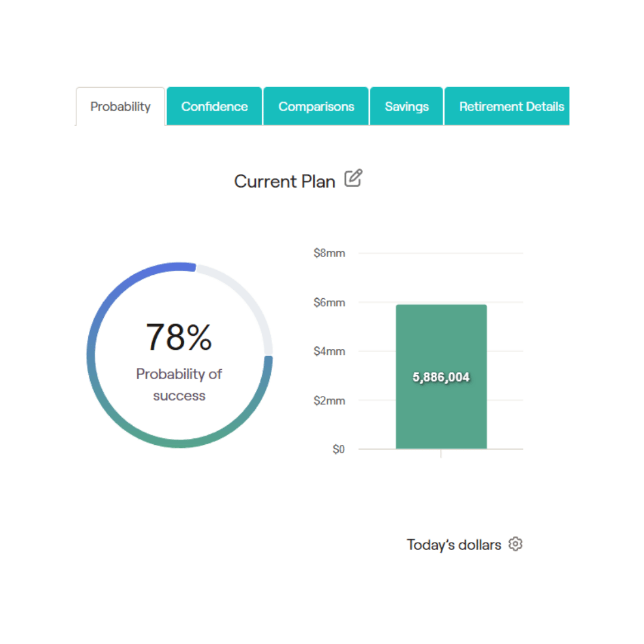Switch to the Confidence tab
The width and height of the screenshot is (644, 644).
pos(214,107)
